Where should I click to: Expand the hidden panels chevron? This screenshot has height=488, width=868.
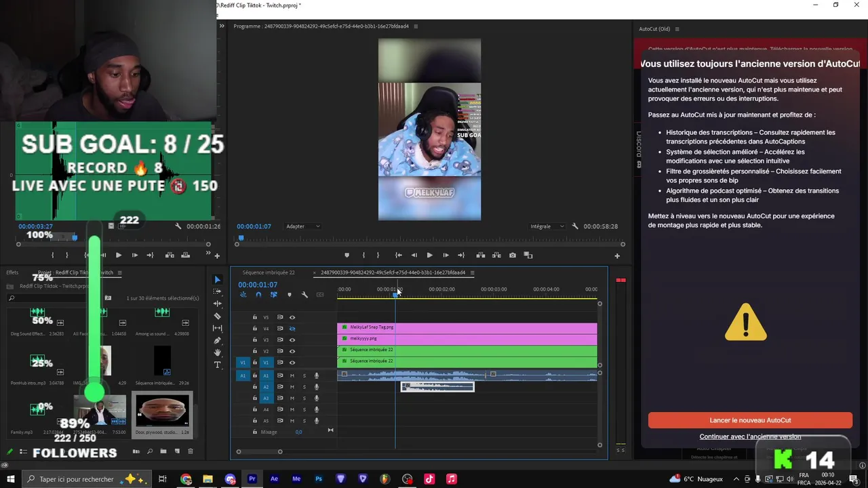pyautogui.click(x=222, y=26)
